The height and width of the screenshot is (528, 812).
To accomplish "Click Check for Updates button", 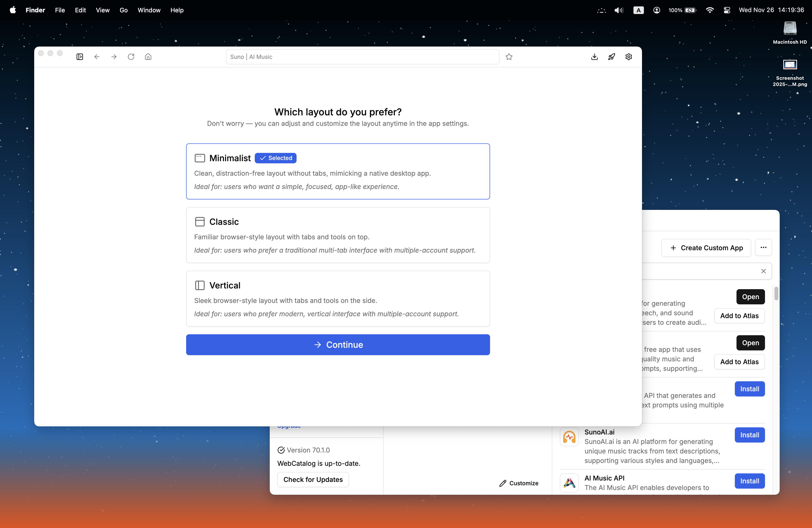I will coord(313,480).
